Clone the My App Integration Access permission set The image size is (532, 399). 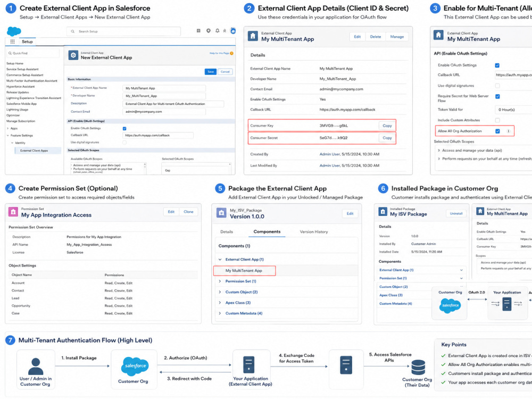pyautogui.click(x=188, y=212)
